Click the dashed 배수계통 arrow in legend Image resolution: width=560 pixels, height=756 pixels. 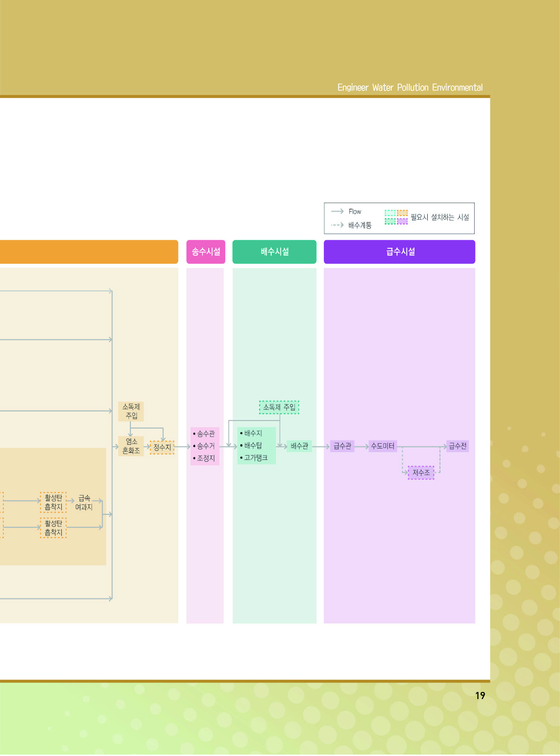pos(337,225)
